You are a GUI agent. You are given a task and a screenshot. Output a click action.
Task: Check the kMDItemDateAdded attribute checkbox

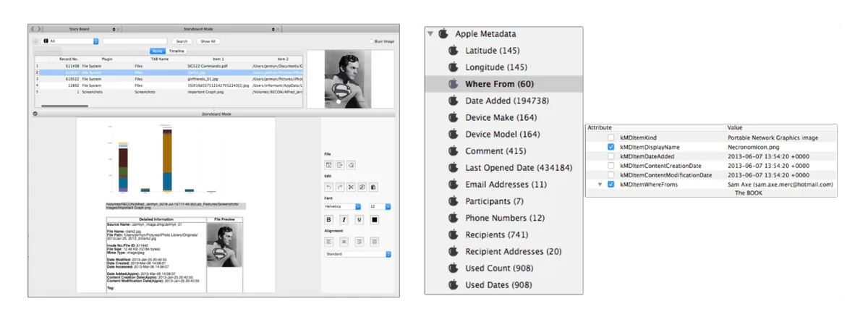pos(612,156)
